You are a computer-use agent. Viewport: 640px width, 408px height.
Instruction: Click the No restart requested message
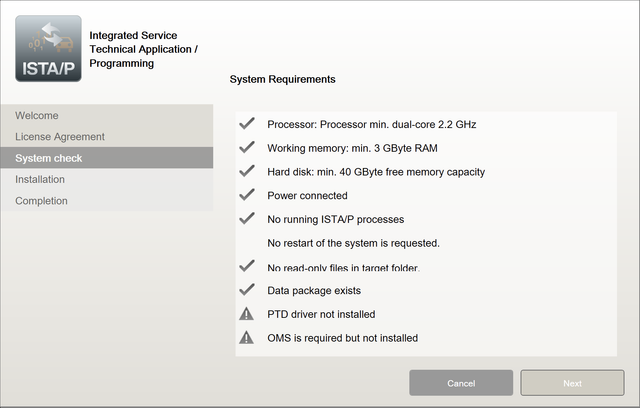(353, 243)
